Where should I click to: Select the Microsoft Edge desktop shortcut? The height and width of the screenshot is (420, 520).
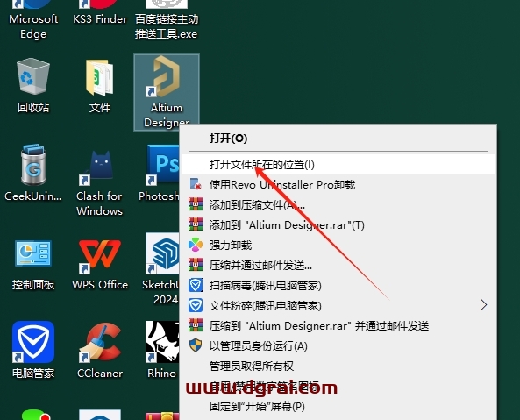[33, 20]
